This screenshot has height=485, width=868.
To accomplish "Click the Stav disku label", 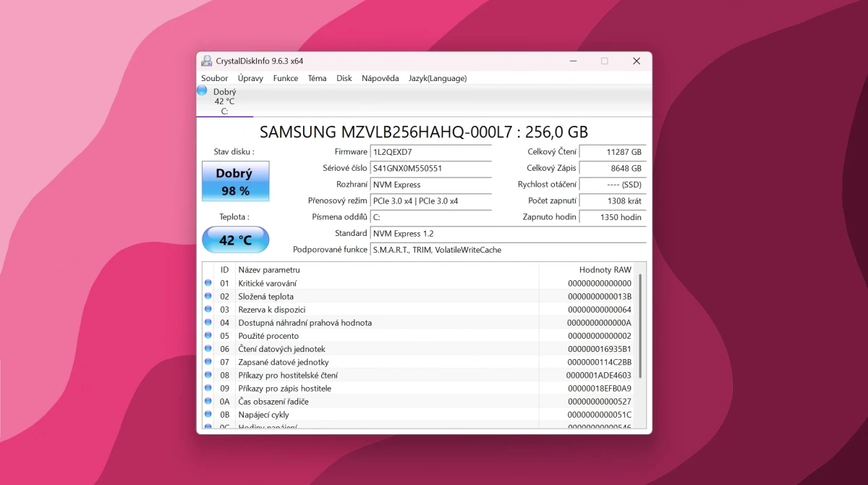I will pyautogui.click(x=234, y=151).
